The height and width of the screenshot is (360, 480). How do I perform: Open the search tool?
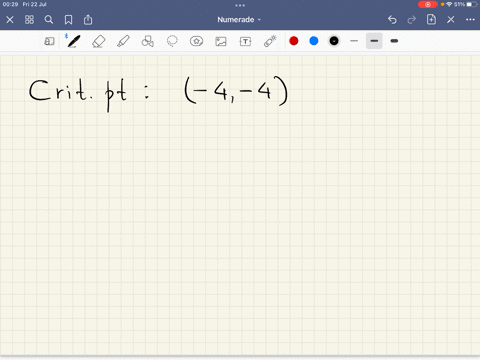click(x=49, y=20)
